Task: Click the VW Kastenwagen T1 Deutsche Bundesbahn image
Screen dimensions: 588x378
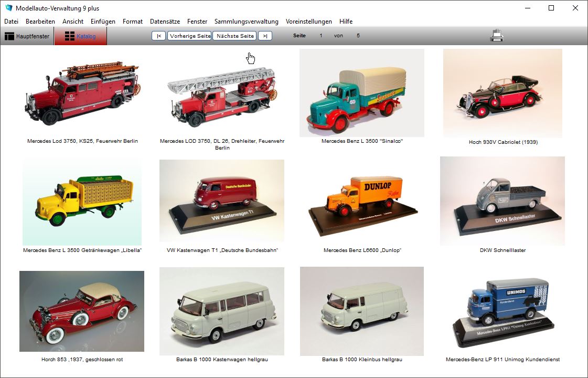Action: pyautogui.click(x=221, y=201)
